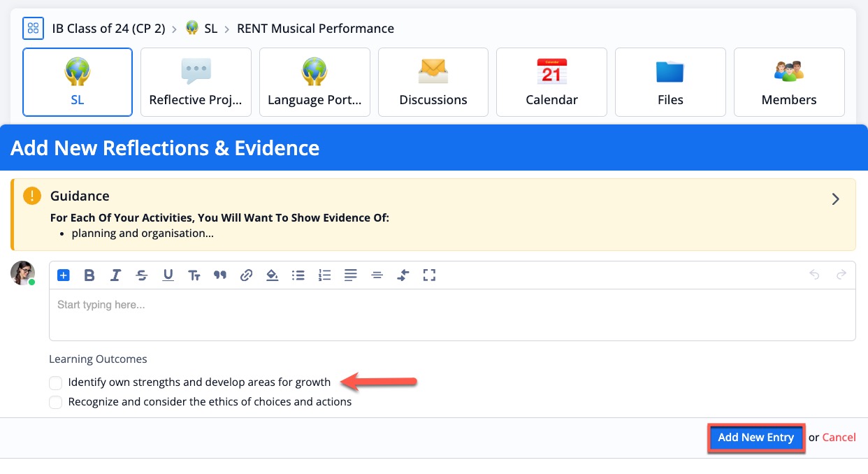Apply strikethrough formatting to text
Image resolution: width=868 pixels, height=474 pixels.
tap(142, 275)
